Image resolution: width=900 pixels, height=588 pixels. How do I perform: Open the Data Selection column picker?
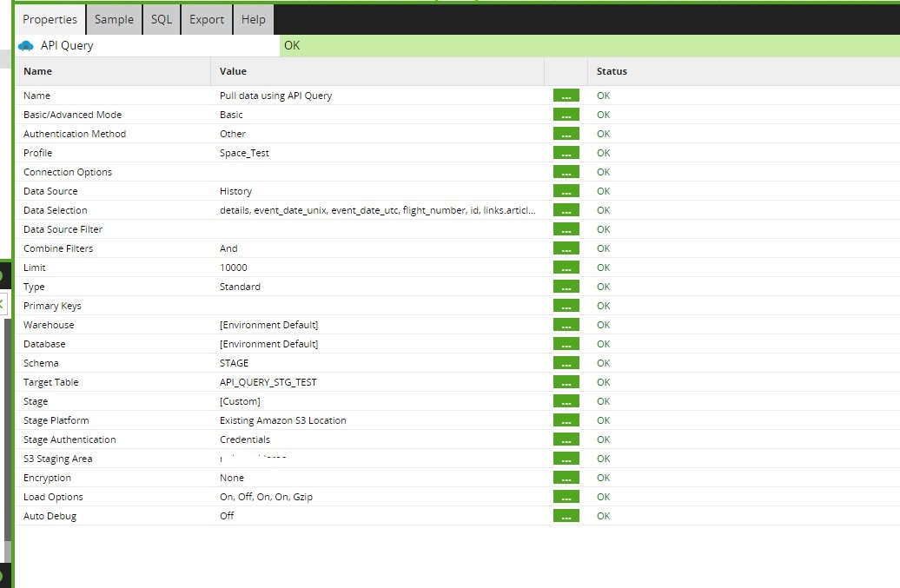point(566,210)
